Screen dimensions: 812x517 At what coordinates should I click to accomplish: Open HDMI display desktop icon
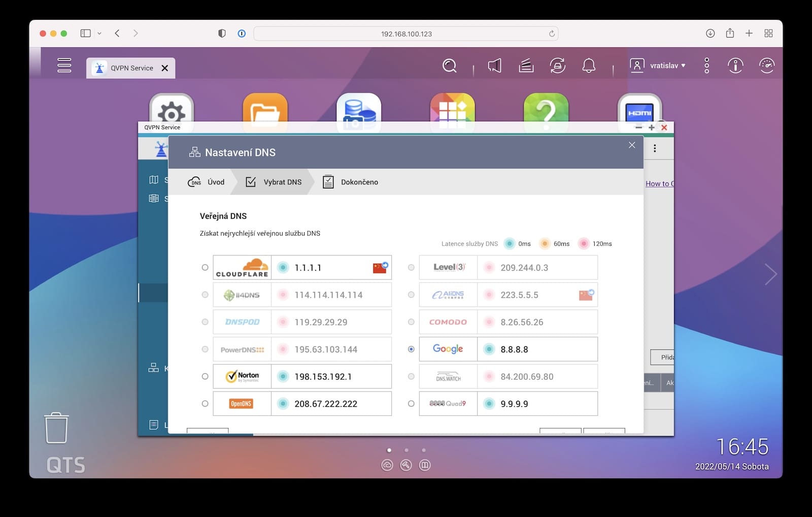tap(640, 108)
